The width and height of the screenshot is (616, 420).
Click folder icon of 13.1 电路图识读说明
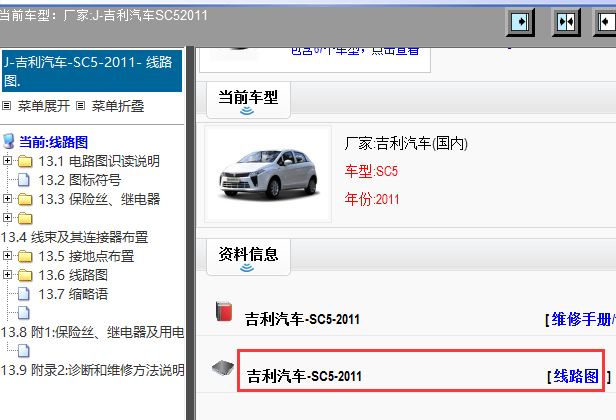coord(25,161)
